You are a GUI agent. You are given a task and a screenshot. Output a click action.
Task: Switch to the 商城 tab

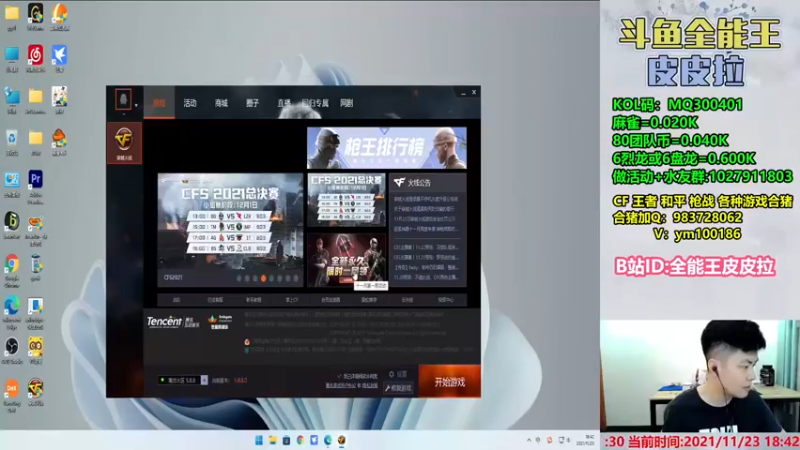point(221,103)
